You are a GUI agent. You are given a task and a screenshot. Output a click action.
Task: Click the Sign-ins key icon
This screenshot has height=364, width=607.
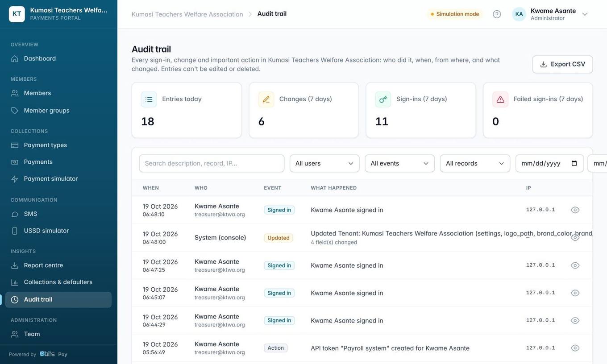[383, 99]
